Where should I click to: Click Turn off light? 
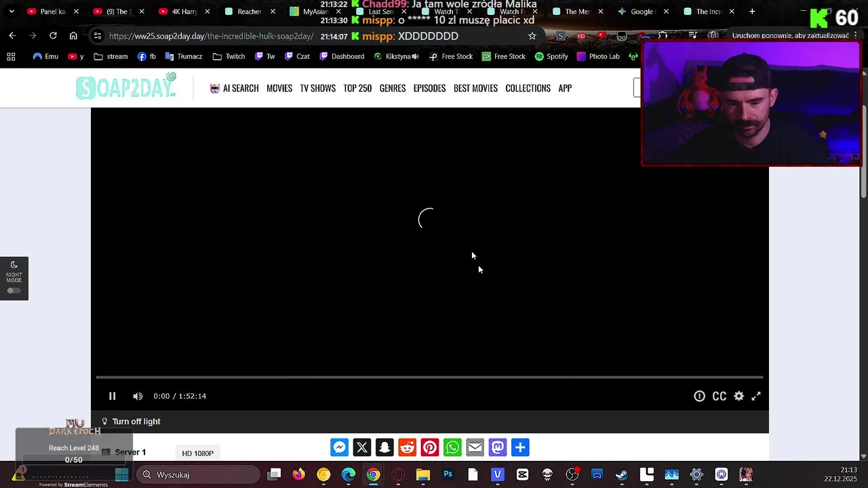pos(131,422)
